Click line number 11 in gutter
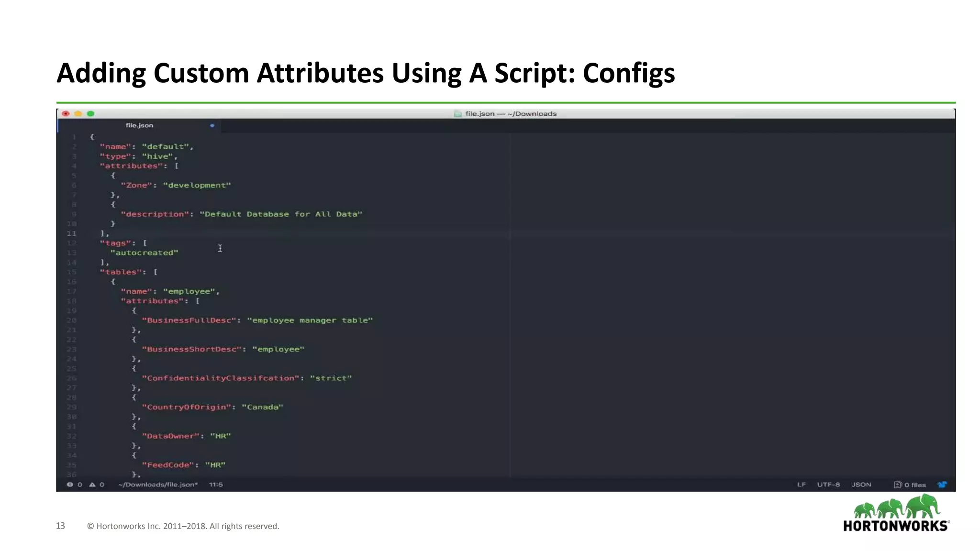 (x=71, y=233)
